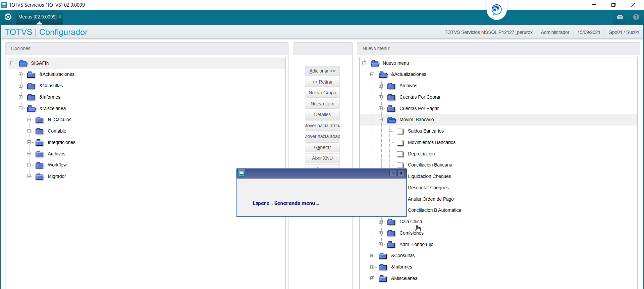Viewport: 644px width, 289px height.
Task: Click the Mover hacia abajo button
Action: (322, 136)
